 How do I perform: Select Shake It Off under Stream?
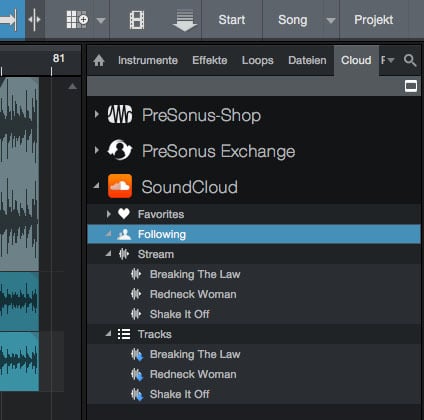point(179,314)
